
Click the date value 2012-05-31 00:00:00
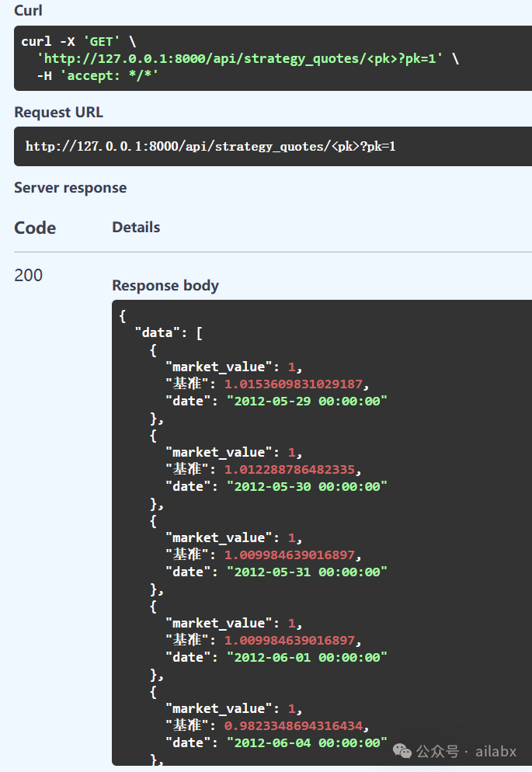coord(307,572)
